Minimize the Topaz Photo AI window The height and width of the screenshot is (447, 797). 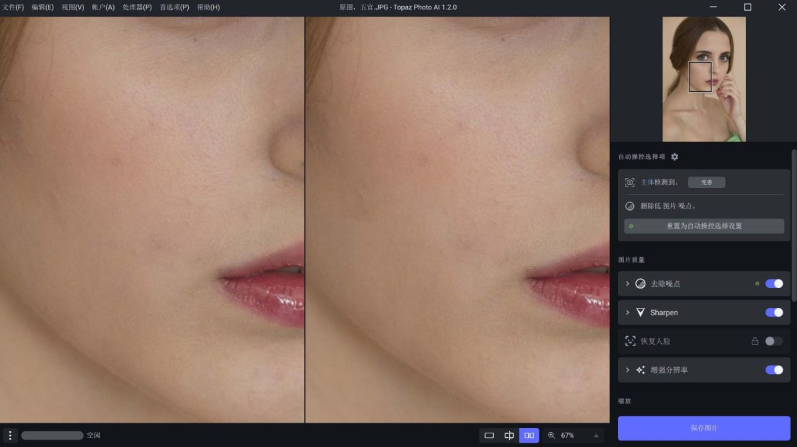(713, 7)
